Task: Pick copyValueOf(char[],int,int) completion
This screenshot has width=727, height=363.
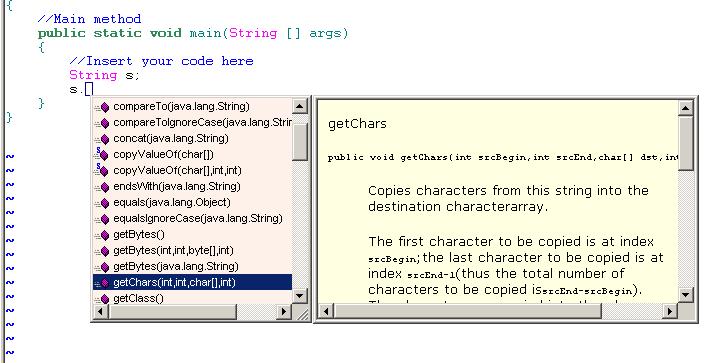Action: pos(192,171)
